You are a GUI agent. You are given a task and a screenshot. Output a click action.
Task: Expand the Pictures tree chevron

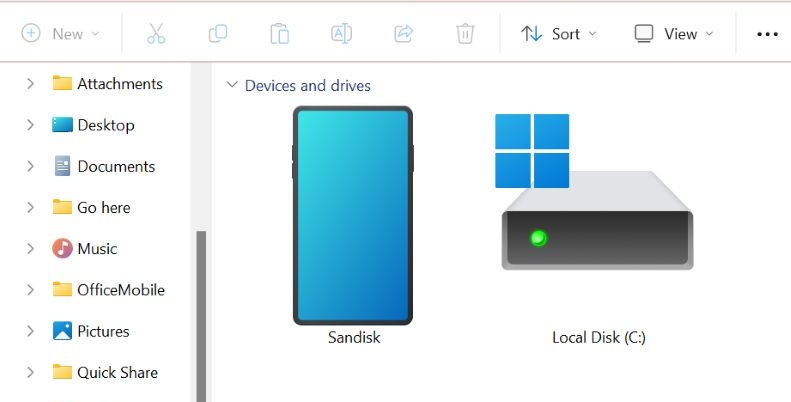30,331
